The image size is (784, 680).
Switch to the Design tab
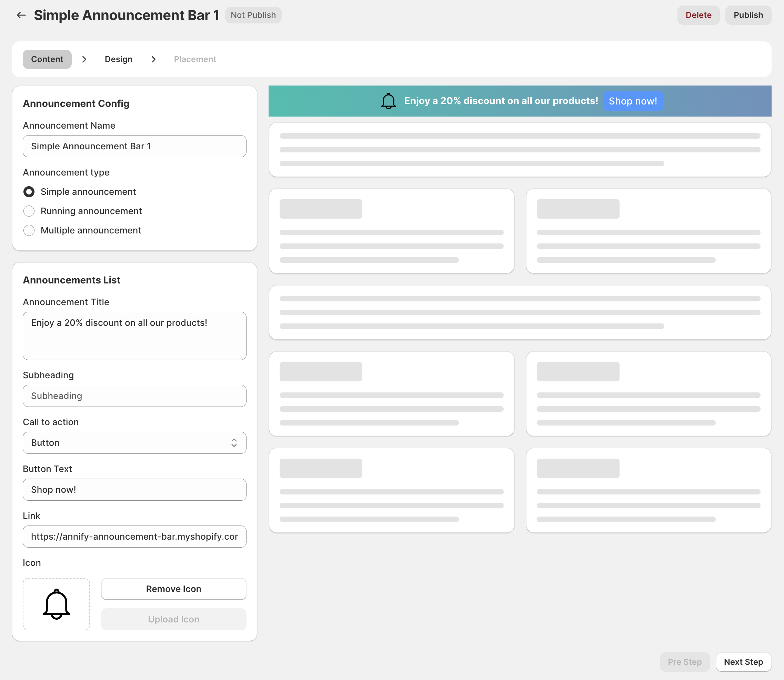point(118,59)
